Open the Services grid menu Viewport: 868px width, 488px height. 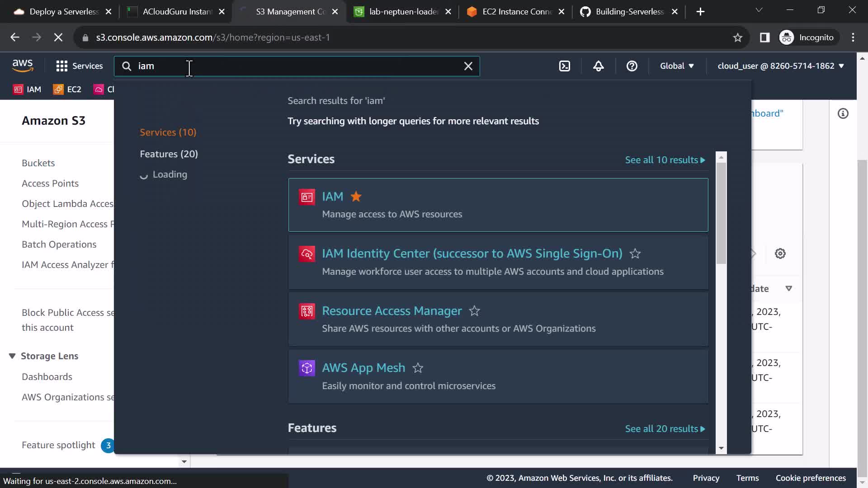pos(79,66)
